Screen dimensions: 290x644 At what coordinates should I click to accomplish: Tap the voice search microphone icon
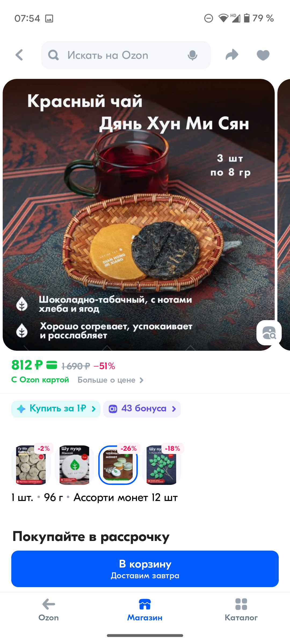193,55
